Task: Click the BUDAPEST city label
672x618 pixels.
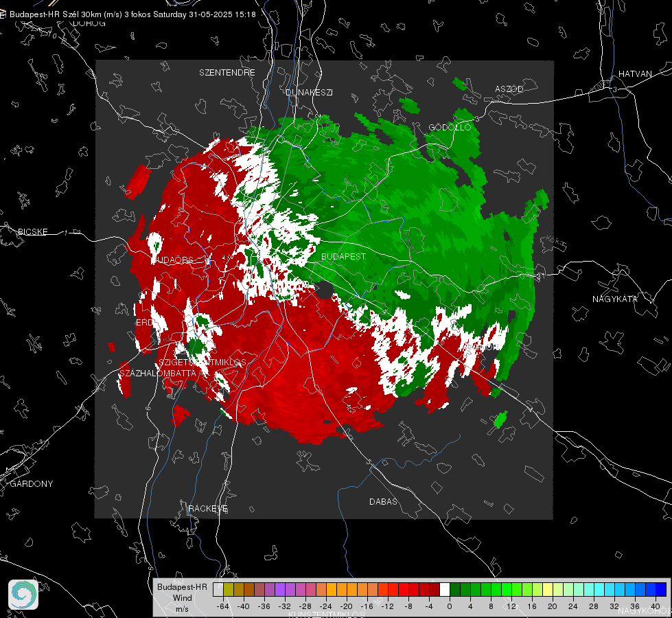Action: click(x=343, y=256)
